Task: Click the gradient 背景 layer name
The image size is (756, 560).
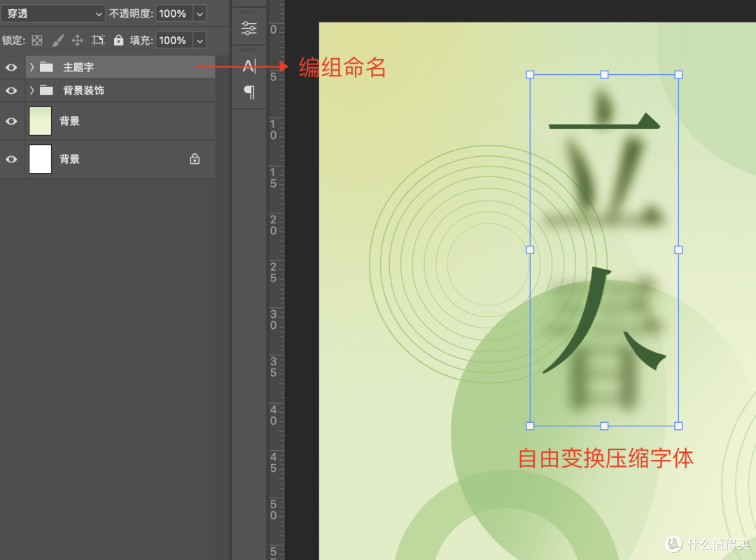Action: pyautogui.click(x=69, y=121)
